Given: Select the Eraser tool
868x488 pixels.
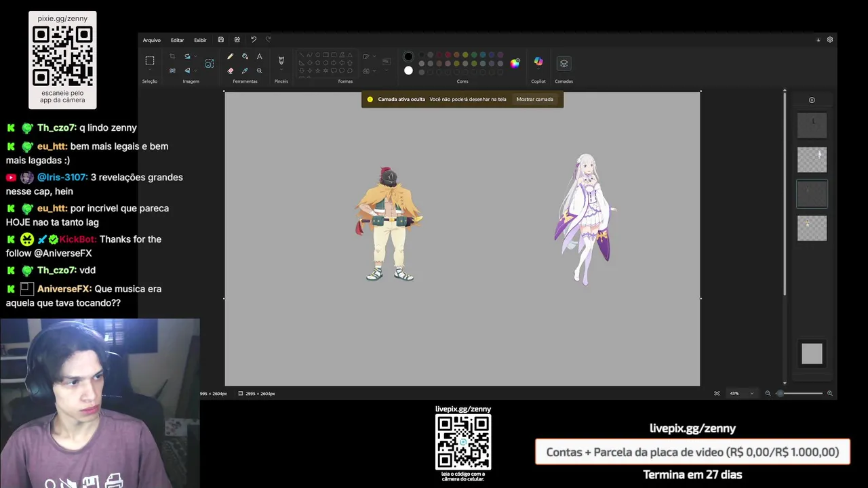Looking at the screenshot, I should (231, 70).
